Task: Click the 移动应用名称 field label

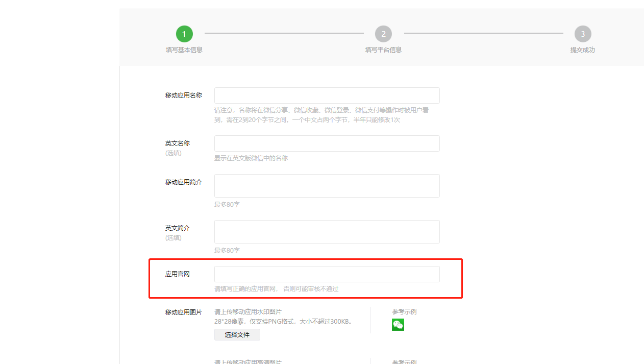Action: click(x=184, y=95)
